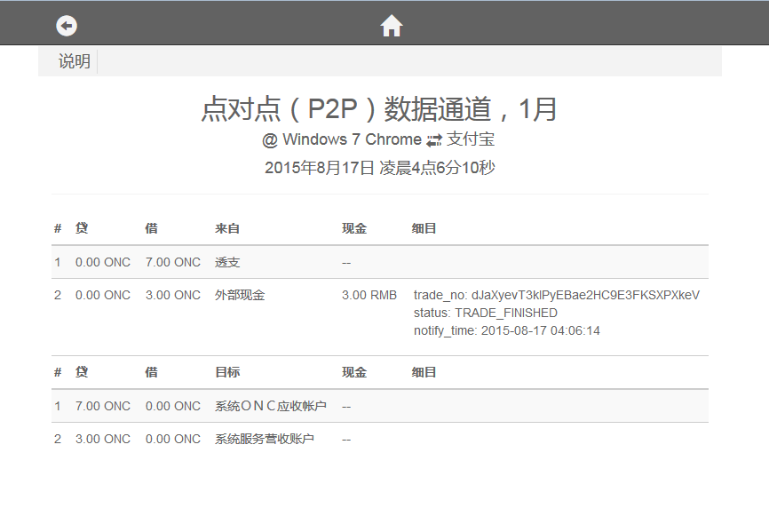The width and height of the screenshot is (769, 532).
Task: Click the 目标 column header
Action: pyautogui.click(x=227, y=372)
